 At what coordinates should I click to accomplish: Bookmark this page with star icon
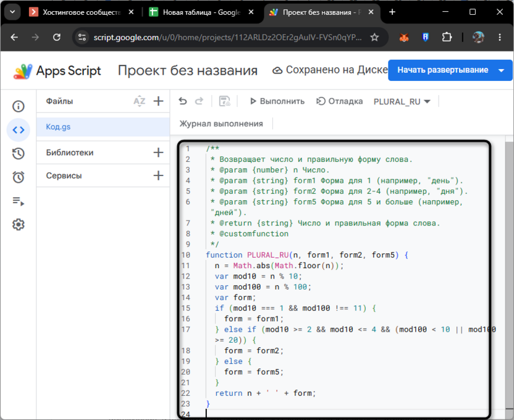[374, 37]
